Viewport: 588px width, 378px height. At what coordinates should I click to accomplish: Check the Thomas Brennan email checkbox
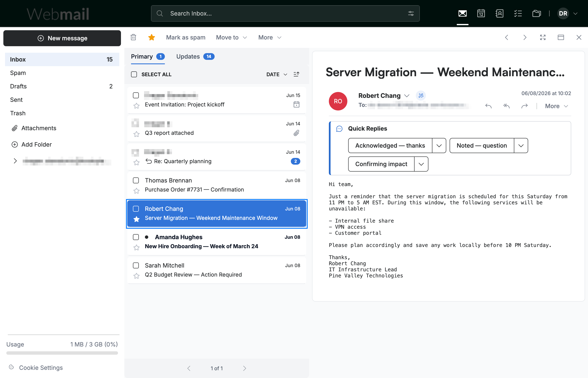click(x=136, y=180)
